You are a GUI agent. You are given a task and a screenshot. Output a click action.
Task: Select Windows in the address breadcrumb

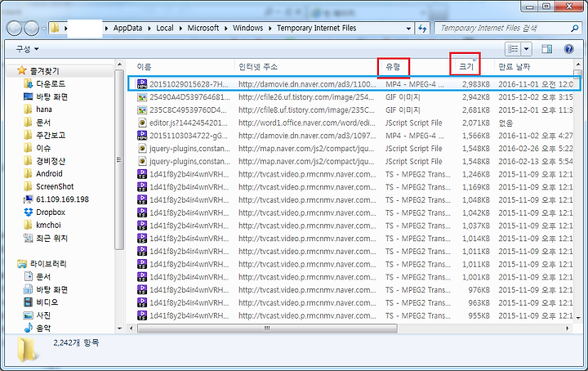pyautogui.click(x=248, y=28)
